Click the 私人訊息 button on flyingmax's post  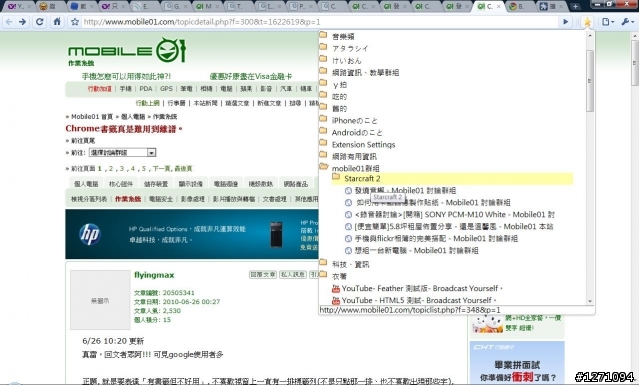pos(293,274)
